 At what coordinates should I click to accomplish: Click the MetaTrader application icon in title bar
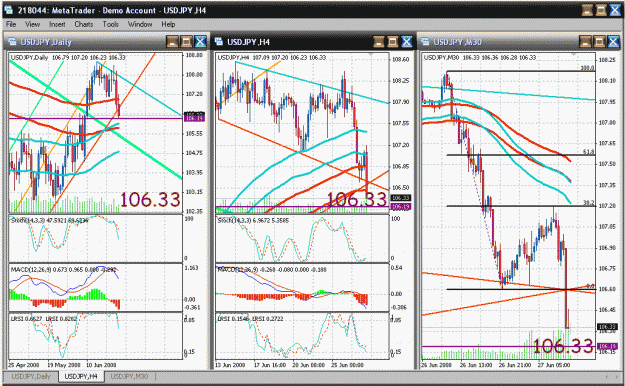tap(9, 10)
